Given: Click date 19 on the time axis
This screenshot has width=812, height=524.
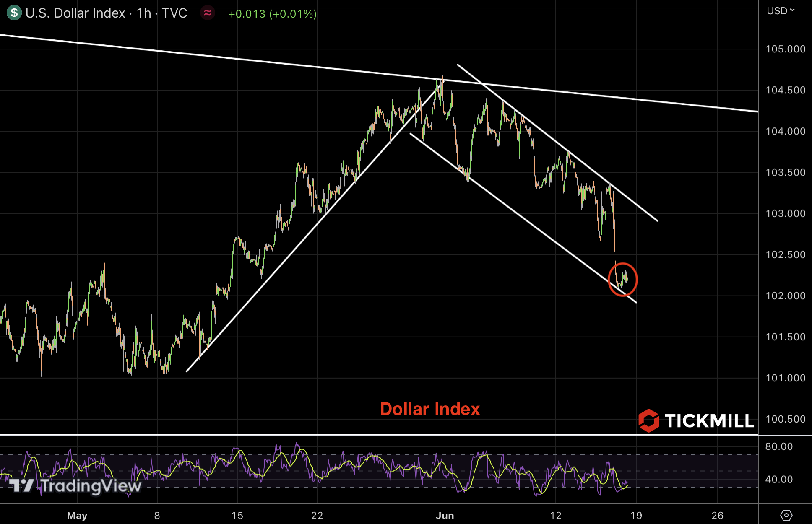Looking at the screenshot, I should 636,515.
